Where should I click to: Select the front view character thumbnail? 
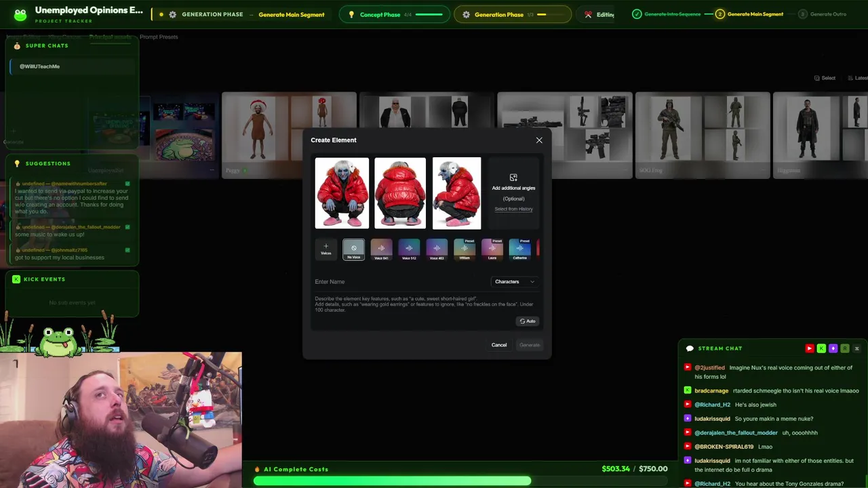coord(342,193)
